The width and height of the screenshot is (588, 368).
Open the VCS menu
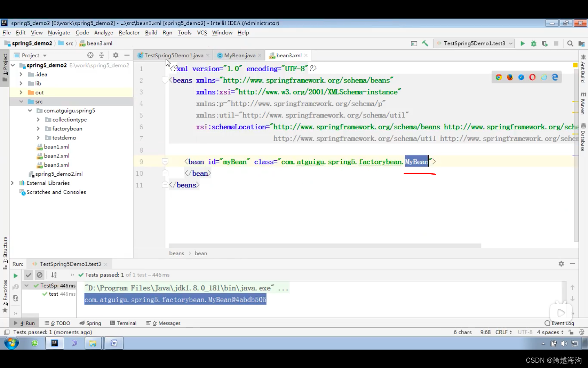(x=202, y=33)
